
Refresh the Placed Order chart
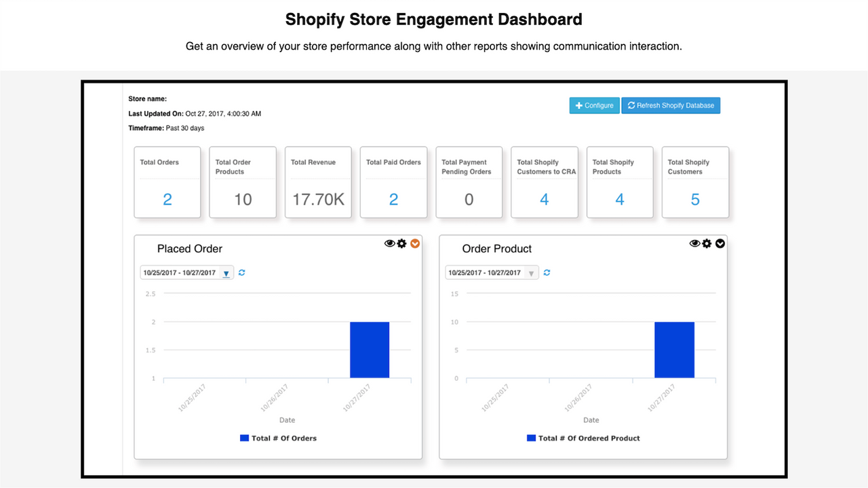242,272
